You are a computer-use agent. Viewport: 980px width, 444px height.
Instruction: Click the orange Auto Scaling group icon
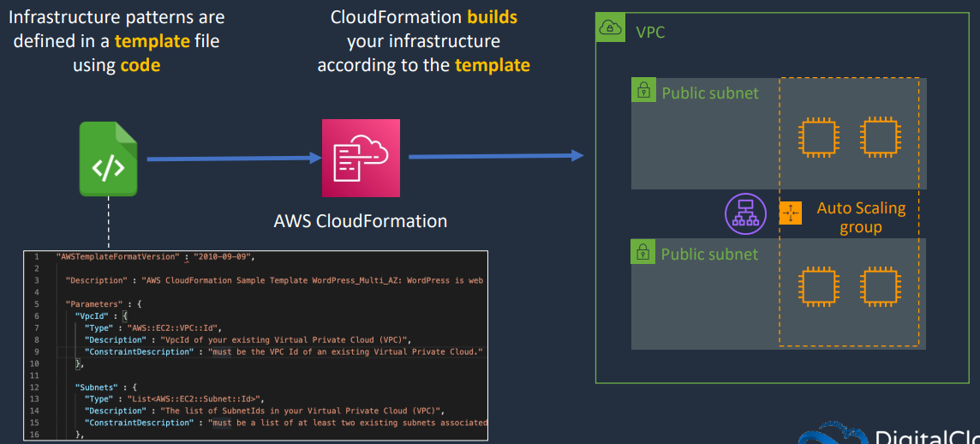coord(791,213)
